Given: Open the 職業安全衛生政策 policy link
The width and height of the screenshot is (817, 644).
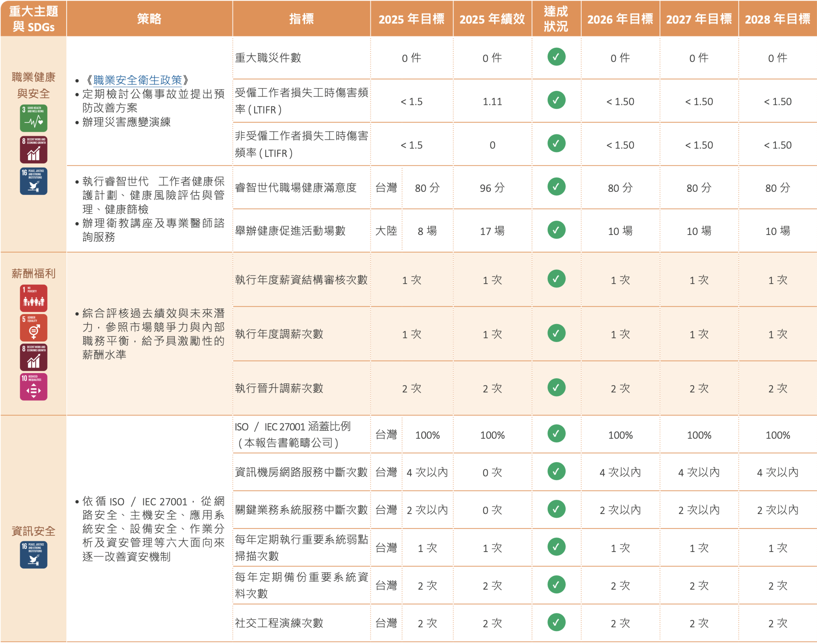Looking at the screenshot, I should (138, 80).
